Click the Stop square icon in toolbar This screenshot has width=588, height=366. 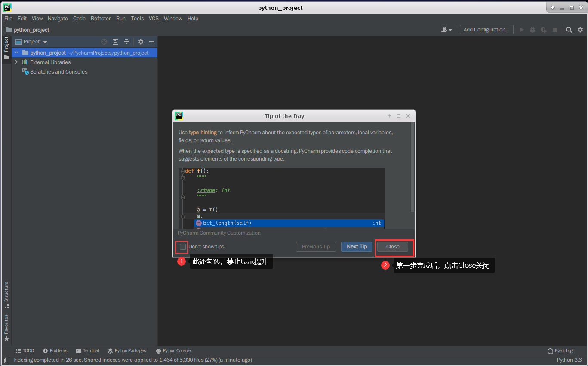555,30
